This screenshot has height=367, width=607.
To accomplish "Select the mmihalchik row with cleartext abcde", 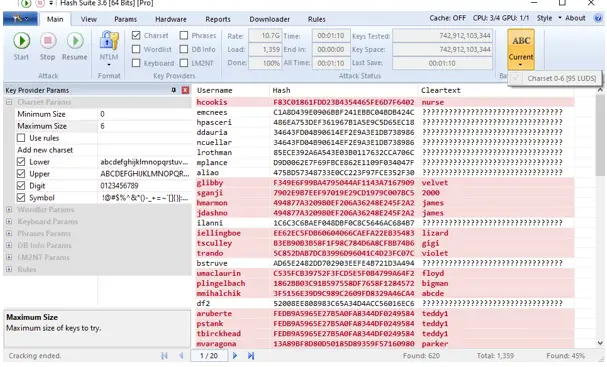I will click(x=385, y=293).
